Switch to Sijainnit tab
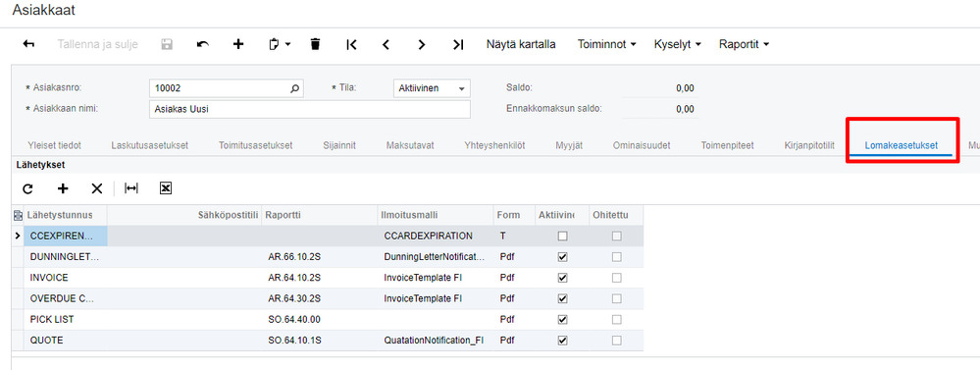The width and height of the screenshot is (980, 370). pos(339,145)
